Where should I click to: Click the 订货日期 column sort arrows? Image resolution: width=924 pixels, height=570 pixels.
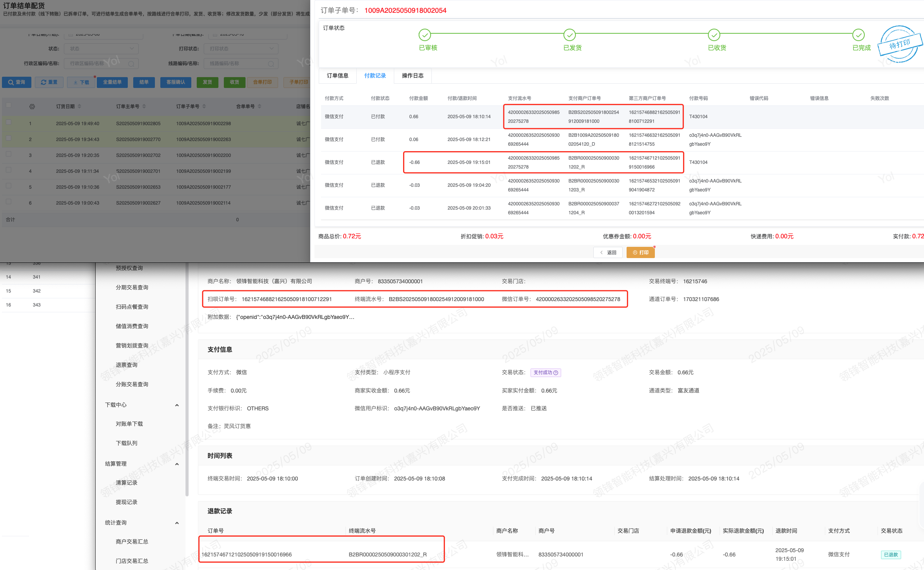click(79, 106)
